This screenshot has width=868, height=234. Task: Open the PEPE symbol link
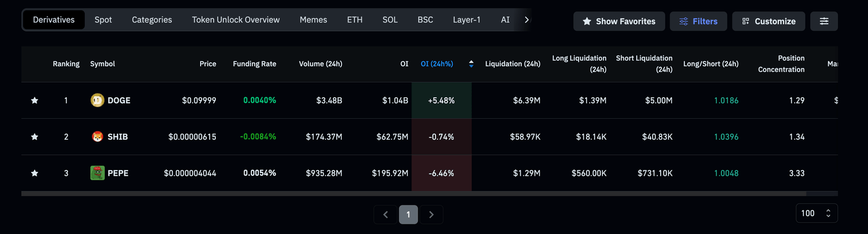click(118, 173)
